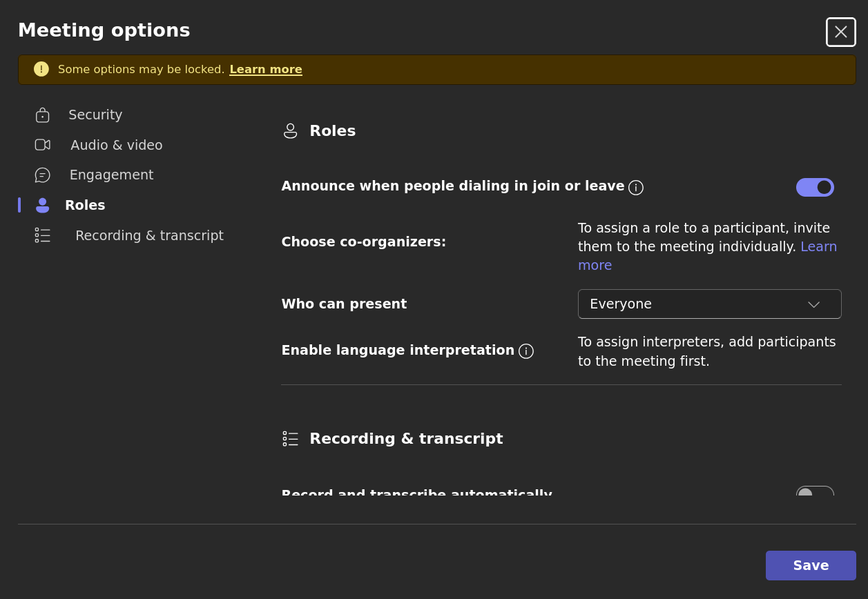
Task: Open the Who can present dropdown
Action: (710, 304)
